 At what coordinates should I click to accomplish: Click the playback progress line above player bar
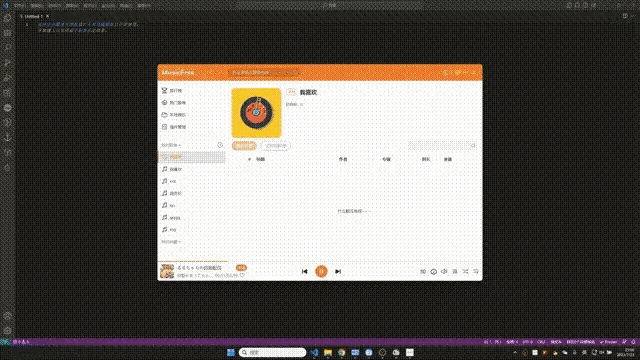(x=320, y=261)
